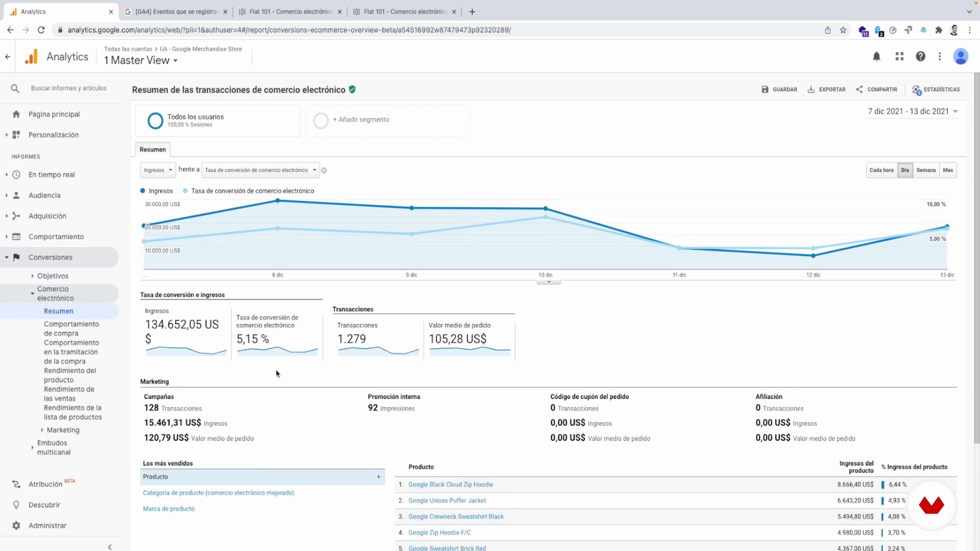Open Rendimiento de las ventas report

(x=69, y=394)
